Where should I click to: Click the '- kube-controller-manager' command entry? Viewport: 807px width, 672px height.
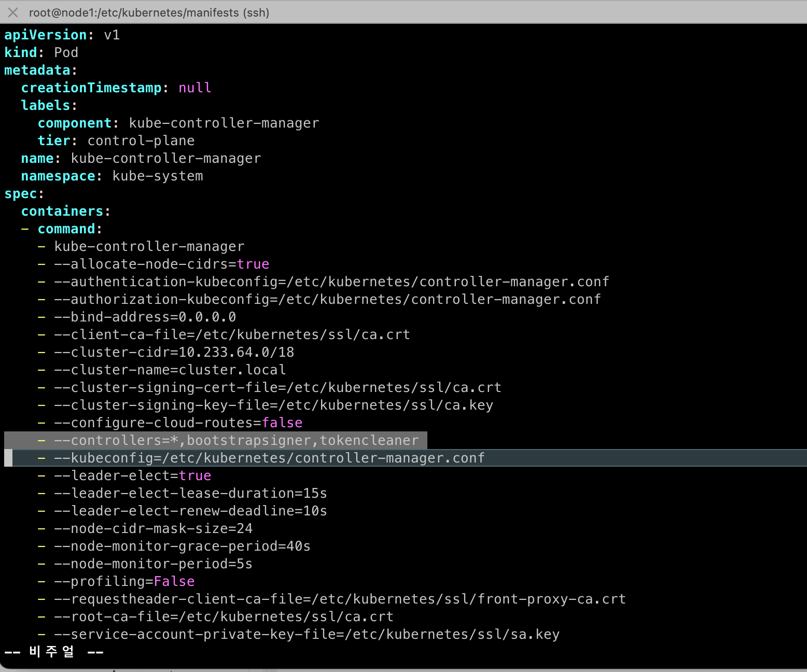click(141, 246)
